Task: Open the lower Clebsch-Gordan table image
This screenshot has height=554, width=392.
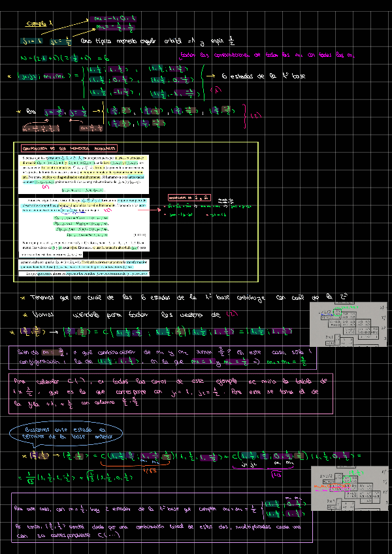Action: [x=350, y=487]
